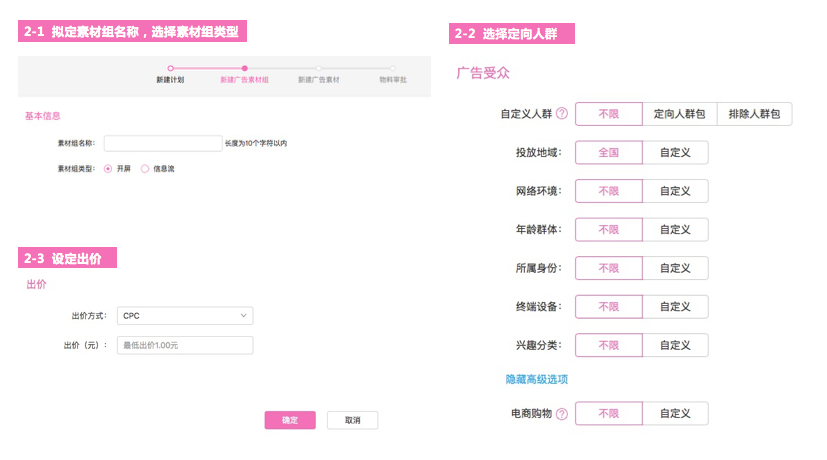
Task: Click the pink 确定 button
Action: (290, 420)
